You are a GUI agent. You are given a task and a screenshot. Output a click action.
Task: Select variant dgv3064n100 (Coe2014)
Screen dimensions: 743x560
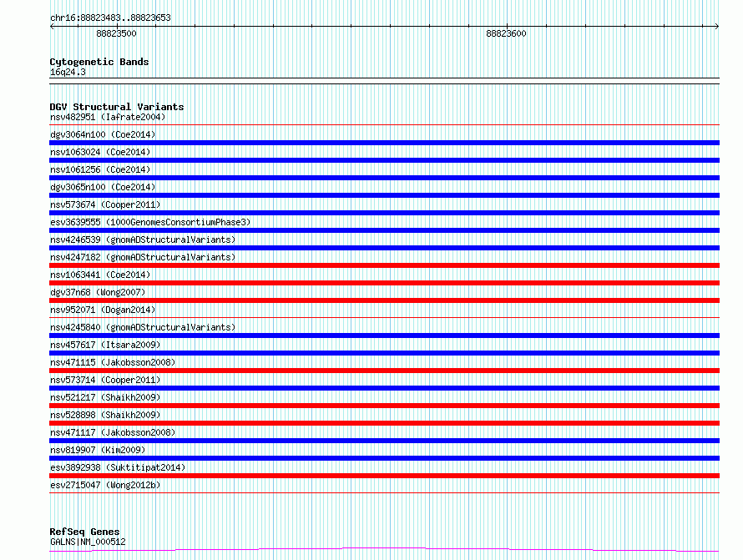click(x=103, y=134)
